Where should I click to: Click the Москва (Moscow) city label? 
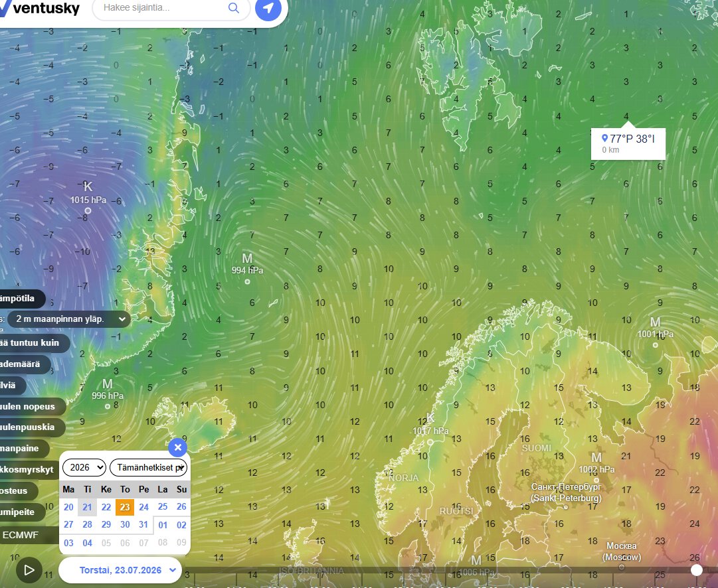622,551
